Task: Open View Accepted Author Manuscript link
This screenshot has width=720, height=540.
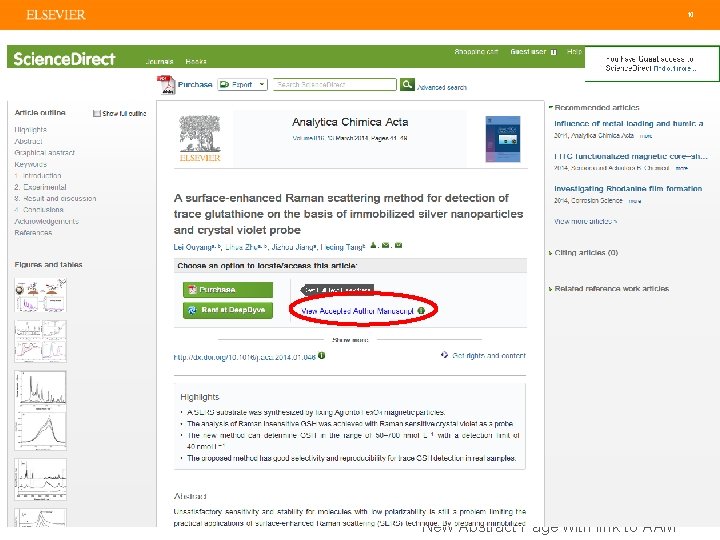Action: pyautogui.click(x=357, y=311)
